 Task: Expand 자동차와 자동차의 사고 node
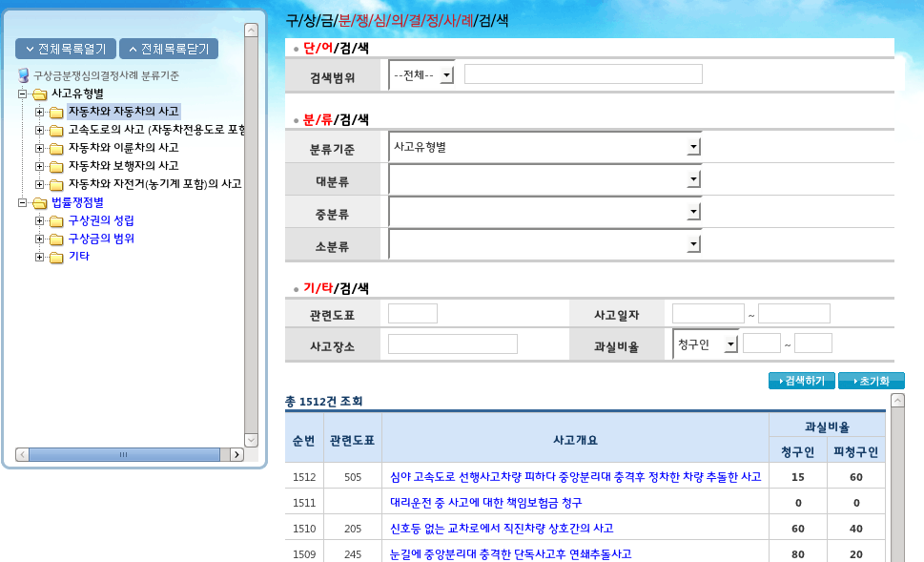39,112
